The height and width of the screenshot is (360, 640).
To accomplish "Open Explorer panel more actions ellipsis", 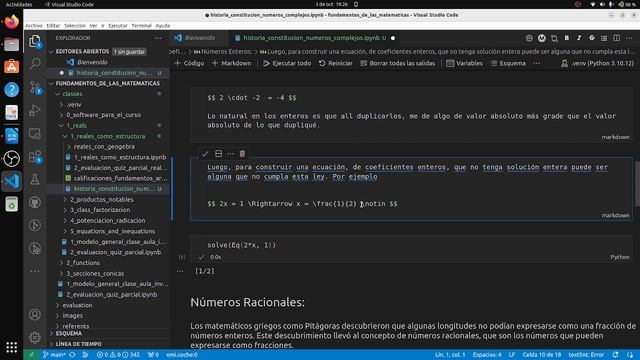I will (158, 38).
